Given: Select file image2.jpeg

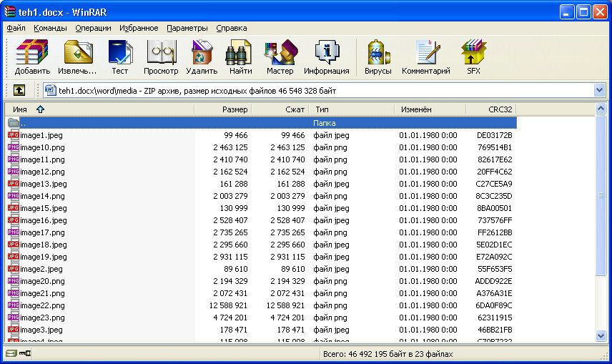Looking at the screenshot, I should click(41, 269).
